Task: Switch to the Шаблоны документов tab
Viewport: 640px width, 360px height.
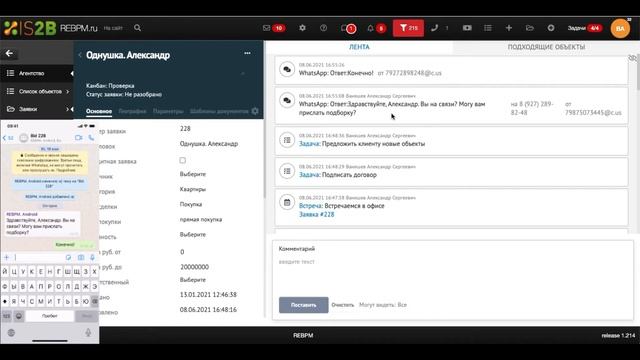Action: (219, 111)
